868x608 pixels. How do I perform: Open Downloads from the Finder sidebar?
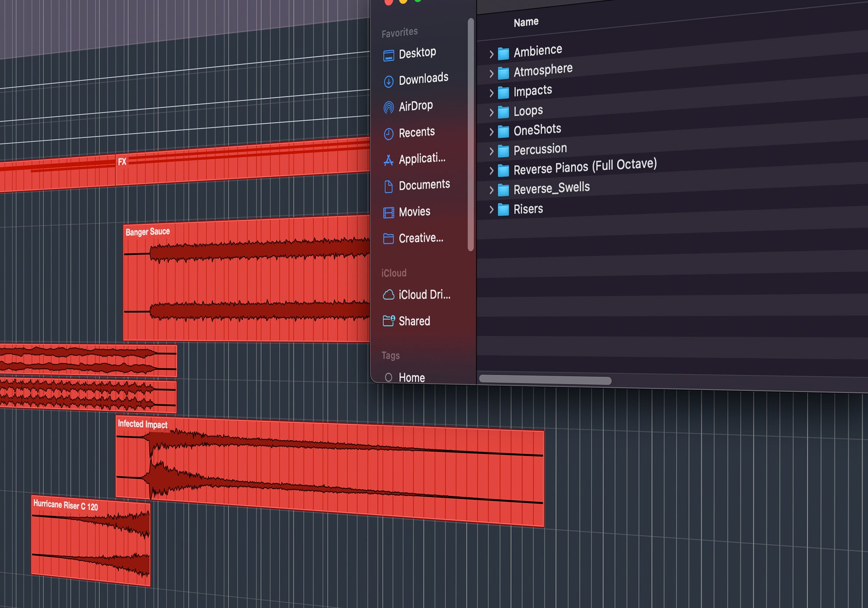[423, 79]
